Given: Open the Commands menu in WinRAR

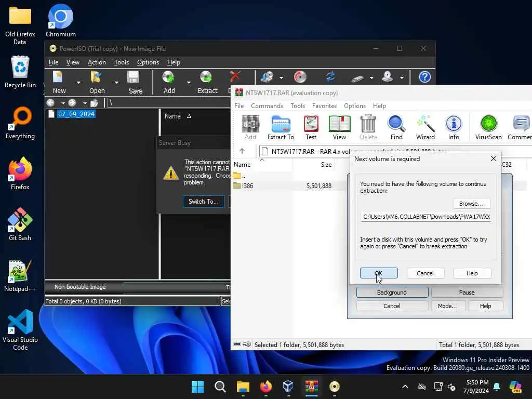Looking at the screenshot, I should pyautogui.click(x=267, y=106).
